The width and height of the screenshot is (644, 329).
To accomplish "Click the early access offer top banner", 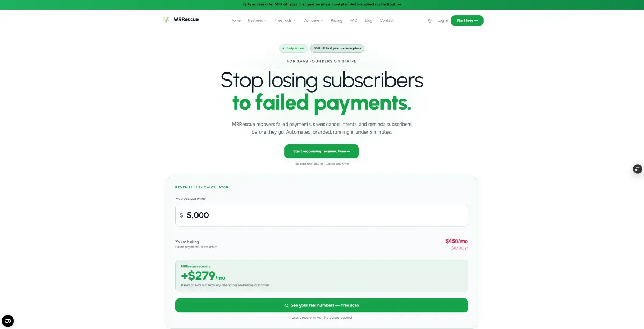I will point(322,4).
